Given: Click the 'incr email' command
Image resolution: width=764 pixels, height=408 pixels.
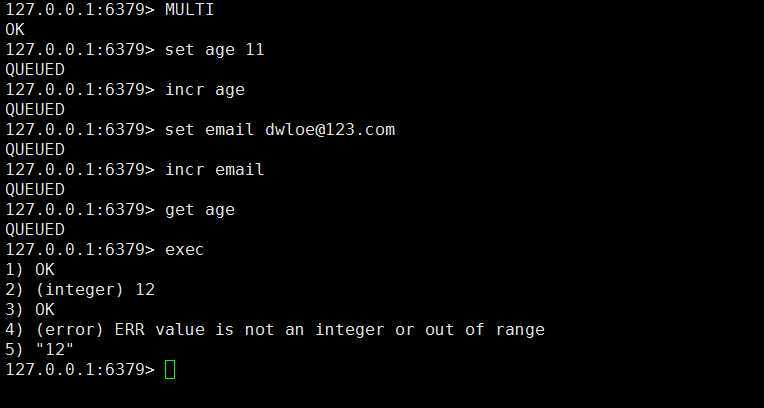Looking at the screenshot, I should (x=214, y=170).
